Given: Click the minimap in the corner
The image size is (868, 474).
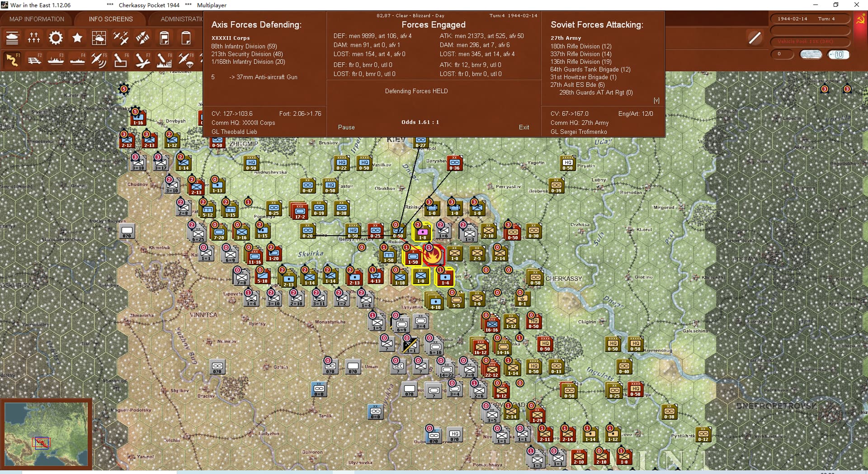Looking at the screenshot, I should coord(46,434).
